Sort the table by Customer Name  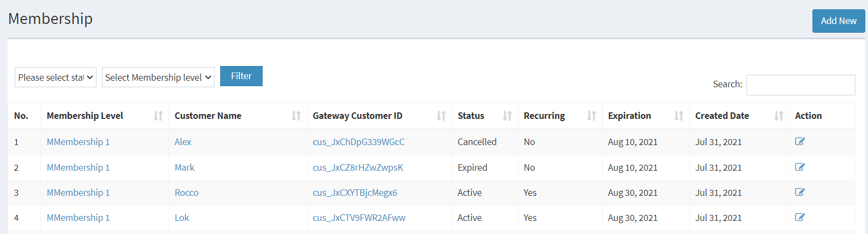(296, 116)
